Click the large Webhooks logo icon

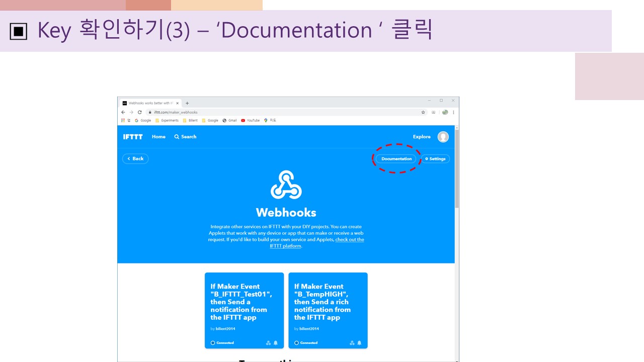point(286,185)
